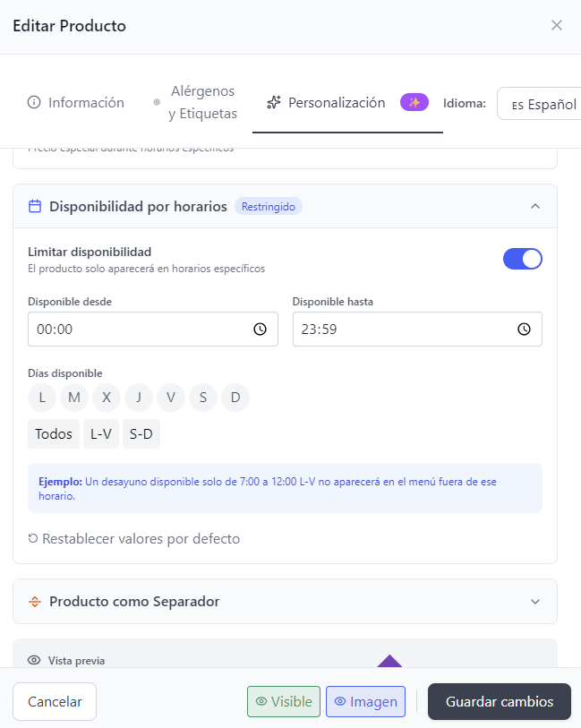Click the Cancelar button
The width and height of the screenshot is (581, 728).
point(55,702)
